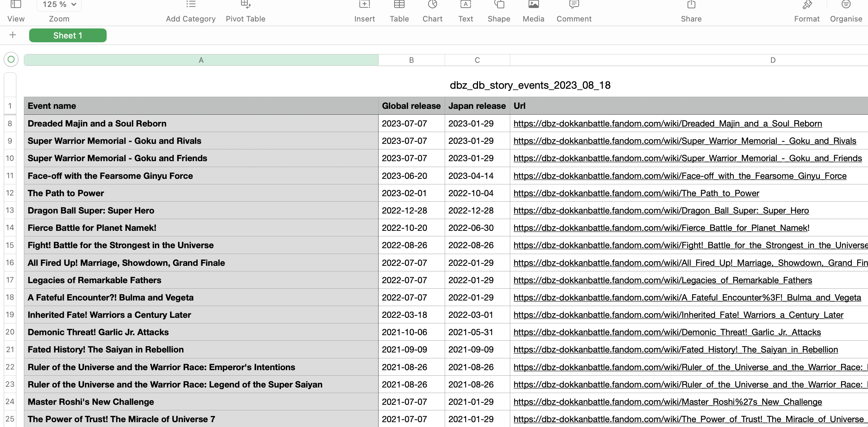Switch to the Sheet 1 tab
Viewport: 868px width, 427px height.
[68, 35]
